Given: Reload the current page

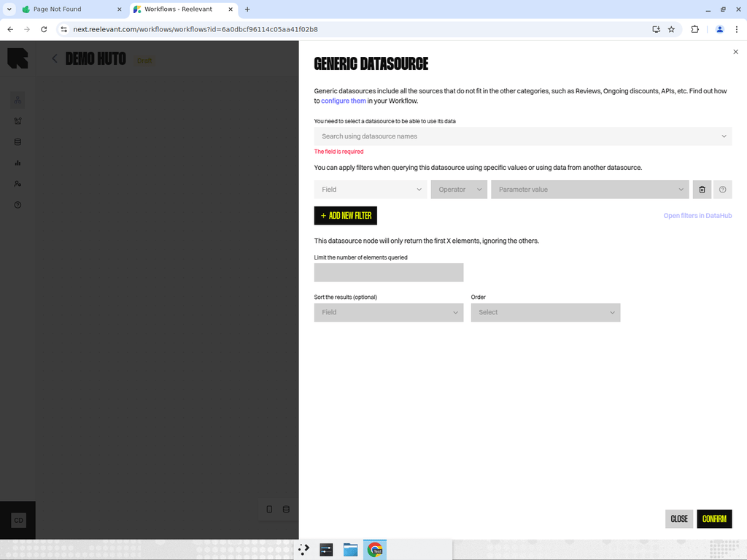Looking at the screenshot, I should tap(44, 29).
